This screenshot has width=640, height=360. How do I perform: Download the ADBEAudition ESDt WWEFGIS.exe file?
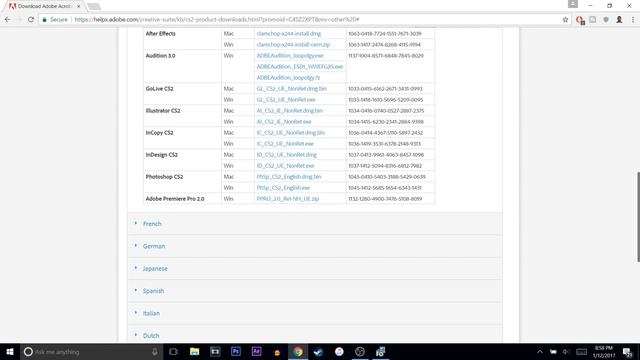point(300,67)
